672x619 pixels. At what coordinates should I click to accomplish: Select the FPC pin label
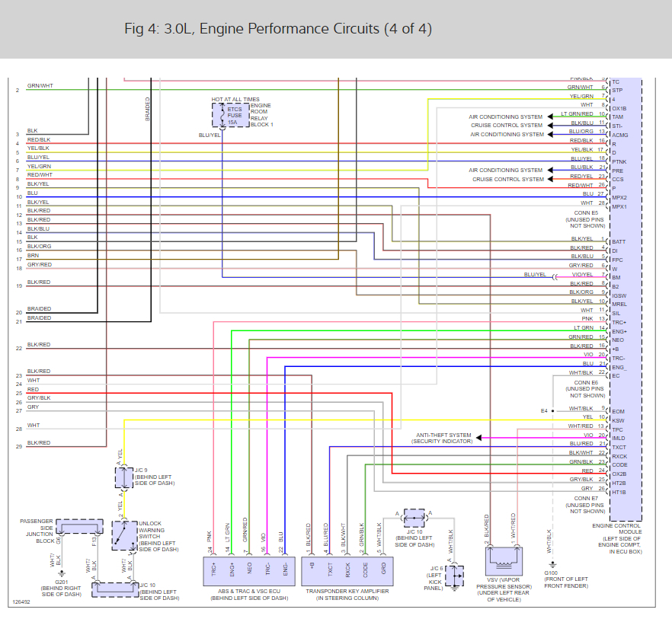pos(618,260)
